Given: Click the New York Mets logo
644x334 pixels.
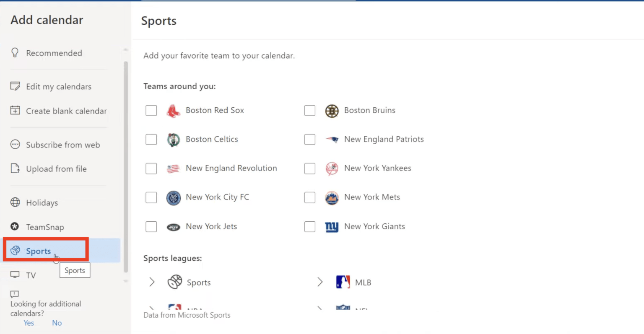Looking at the screenshot, I should click(332, 197).
